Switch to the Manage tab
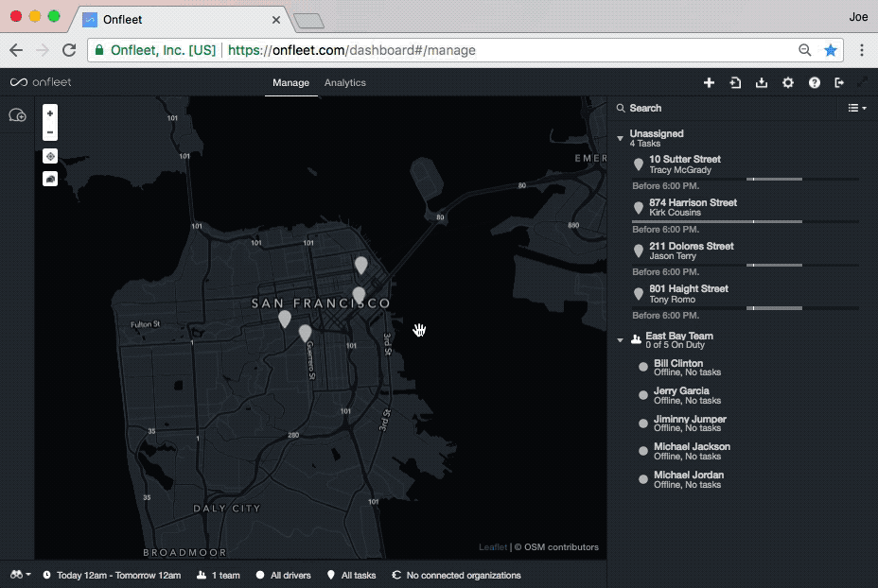Viewport: 878px width, 588px height. (x=290, y=83)
